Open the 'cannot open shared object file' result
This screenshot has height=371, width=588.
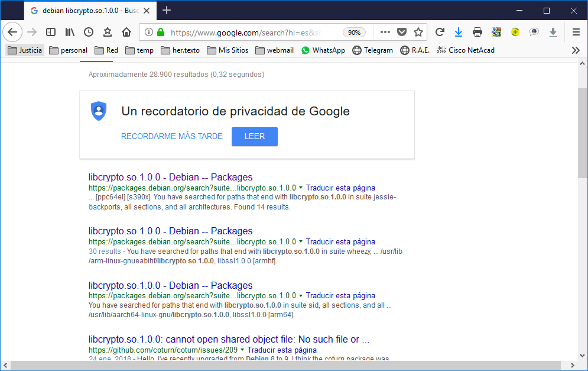pos(229,340)
